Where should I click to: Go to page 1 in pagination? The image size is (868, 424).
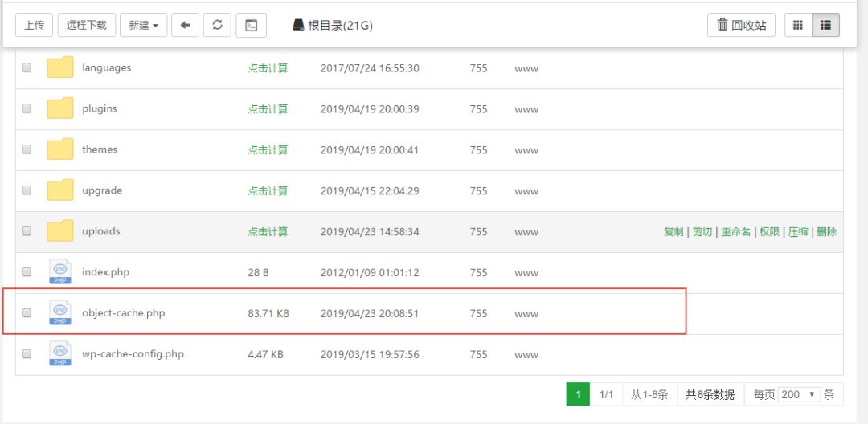(578, 394)
